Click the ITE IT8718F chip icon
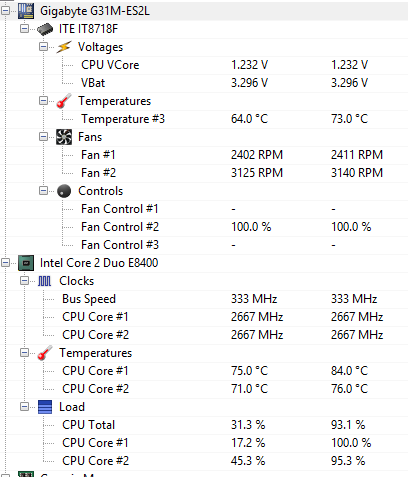Screen dimensions: 408x477 (x=45, y=29)
